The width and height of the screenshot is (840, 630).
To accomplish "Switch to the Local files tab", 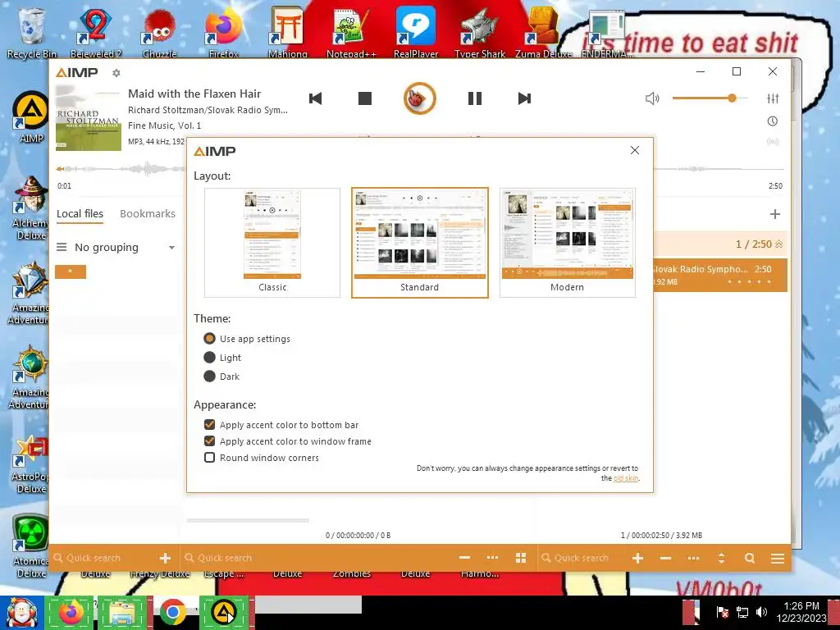I will pyautogui.click(x=80, y=214).
